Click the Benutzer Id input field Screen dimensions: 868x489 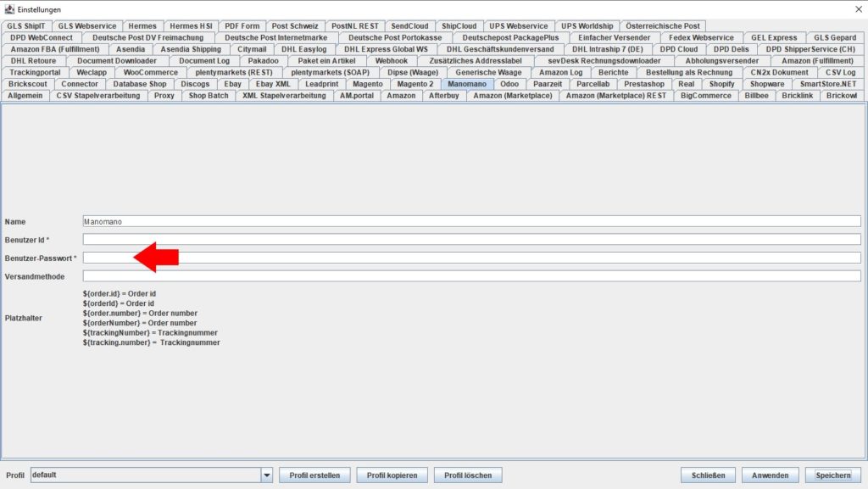pos(471,240)
